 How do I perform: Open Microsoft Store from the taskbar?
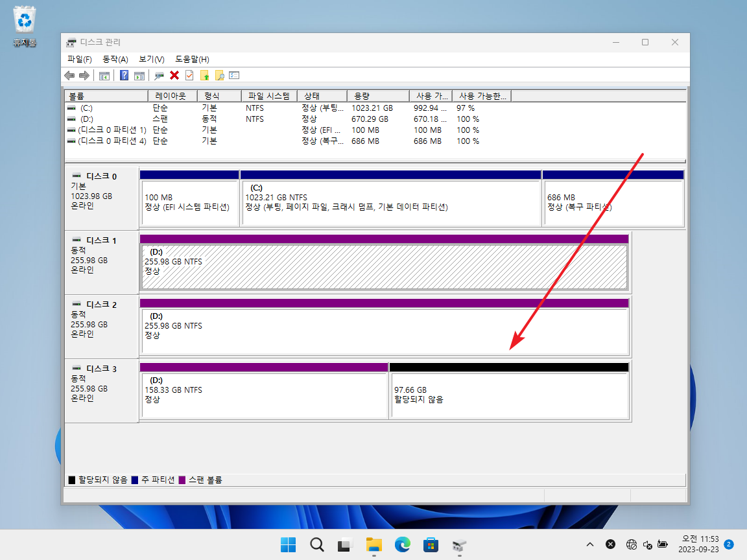tap(431, 544)
